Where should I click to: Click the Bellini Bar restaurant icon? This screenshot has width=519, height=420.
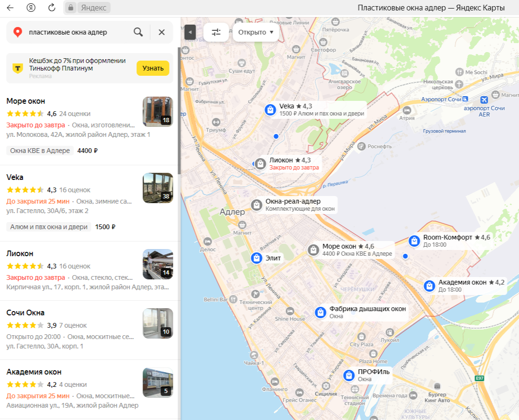pyautogui.click(x=233, y=299)
